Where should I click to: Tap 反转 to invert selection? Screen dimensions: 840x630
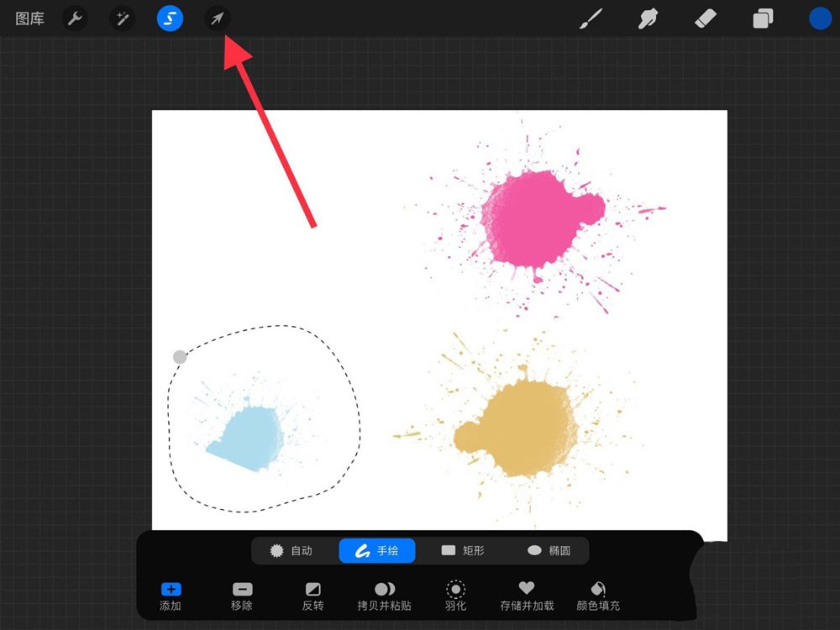tap(312, 596)
